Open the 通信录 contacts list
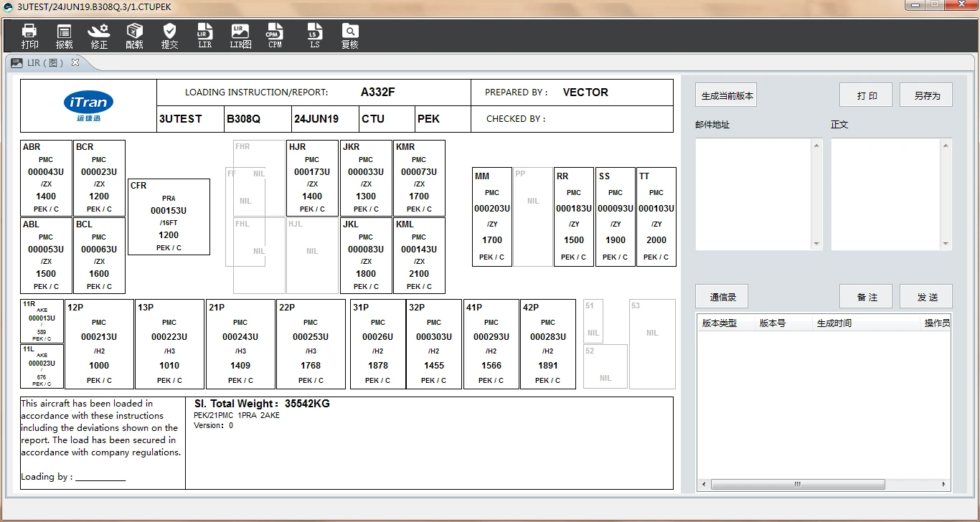Screen dimensions: 980x522 (722, 295)
